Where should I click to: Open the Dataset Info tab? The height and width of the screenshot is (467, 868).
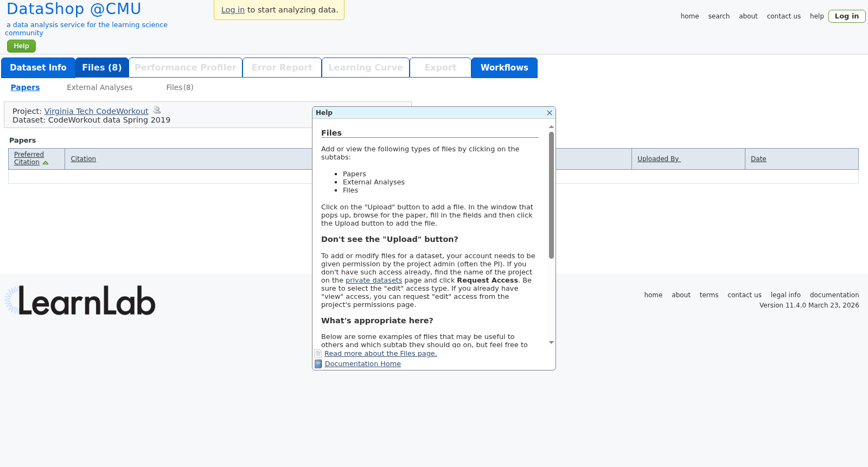(38, 68)
